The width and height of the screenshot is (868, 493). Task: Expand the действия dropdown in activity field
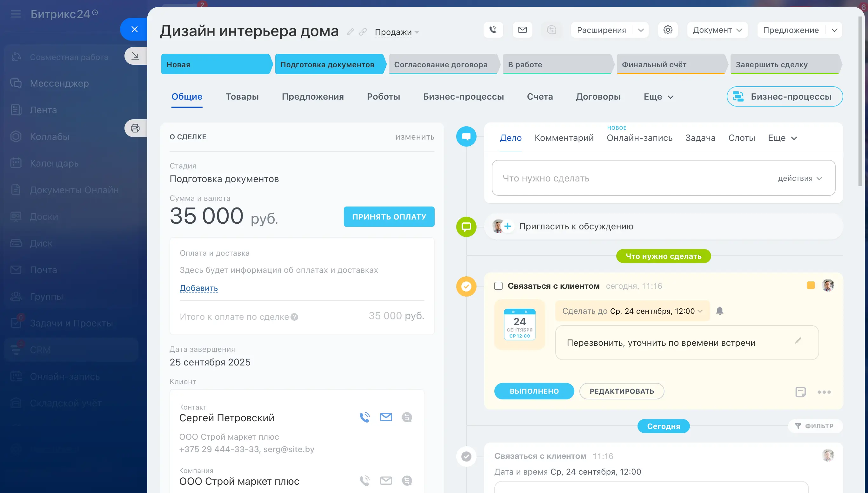pos(799,178)
